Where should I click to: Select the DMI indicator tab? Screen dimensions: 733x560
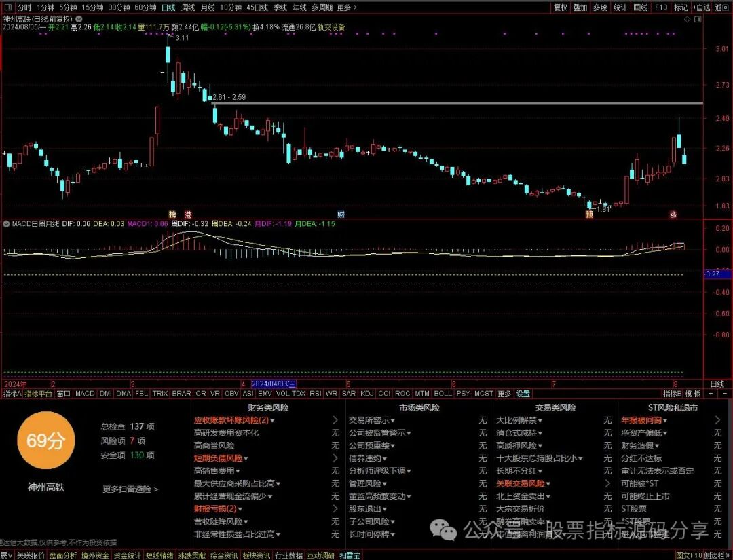tap(106, 394)
